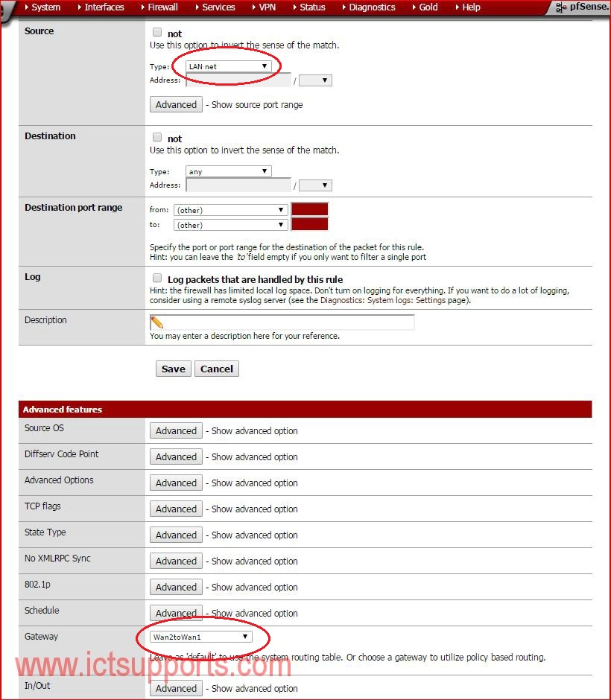Show Advanced Options advanced button
The width and height of the screenshot is (611, 700).
pos(176,483)
